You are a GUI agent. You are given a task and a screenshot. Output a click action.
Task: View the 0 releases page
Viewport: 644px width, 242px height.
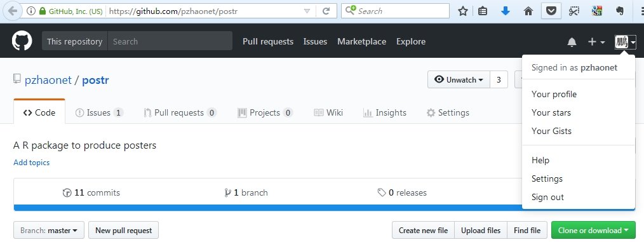pyautogui.click(x=402, y=192)
